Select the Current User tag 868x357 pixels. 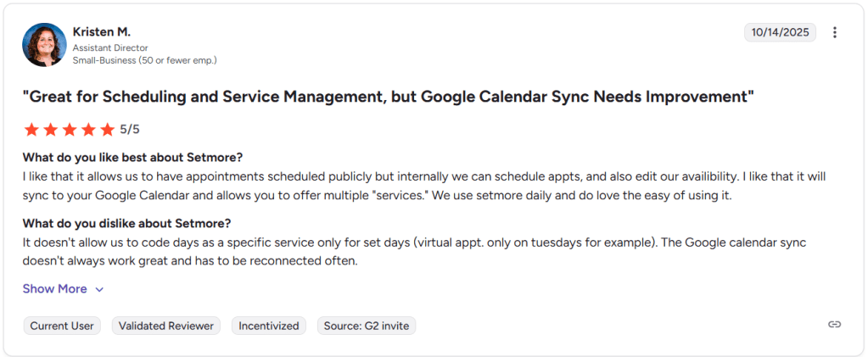(x=62, y=326)
